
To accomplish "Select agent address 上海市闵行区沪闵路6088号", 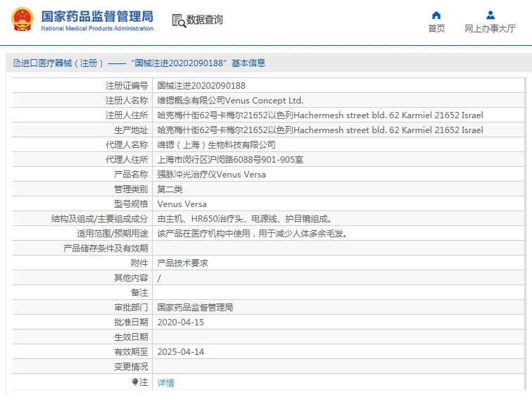I will pos(230,160).
